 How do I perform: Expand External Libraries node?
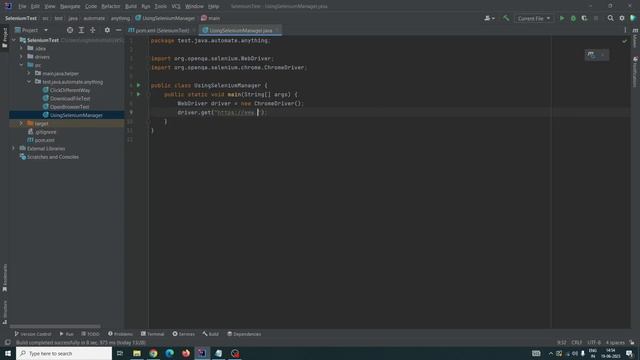pyautogui.click(x=14, y=148)
